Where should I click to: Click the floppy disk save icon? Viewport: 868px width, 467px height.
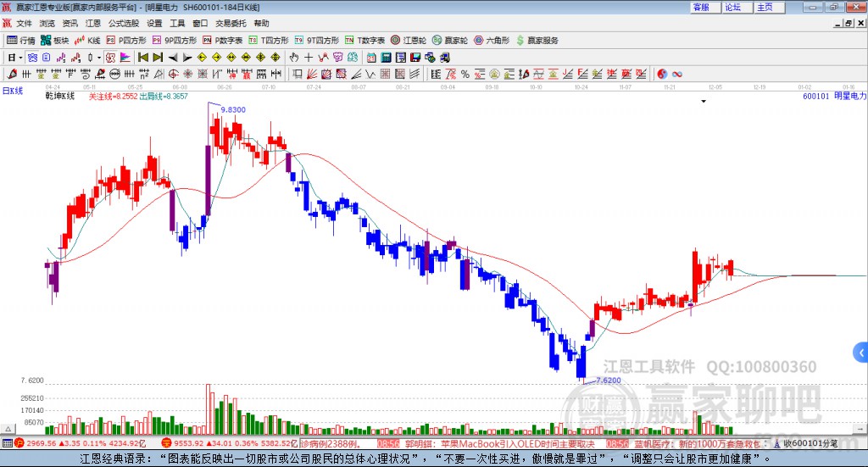(x=415, y=58)
